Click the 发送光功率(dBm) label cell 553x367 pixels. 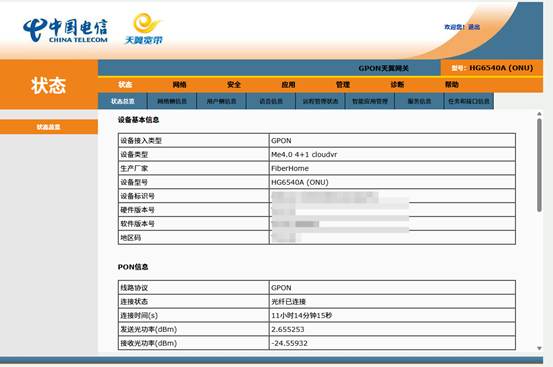(x=194, y=329)
